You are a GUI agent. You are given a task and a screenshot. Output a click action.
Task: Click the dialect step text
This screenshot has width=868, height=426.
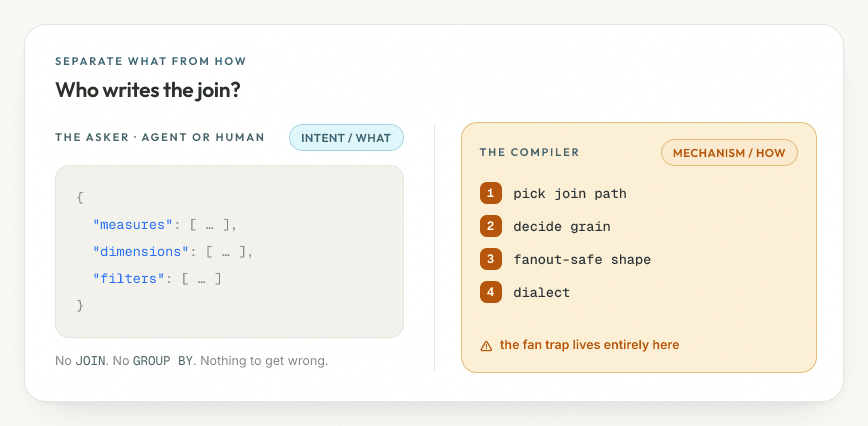pos(541,292)
